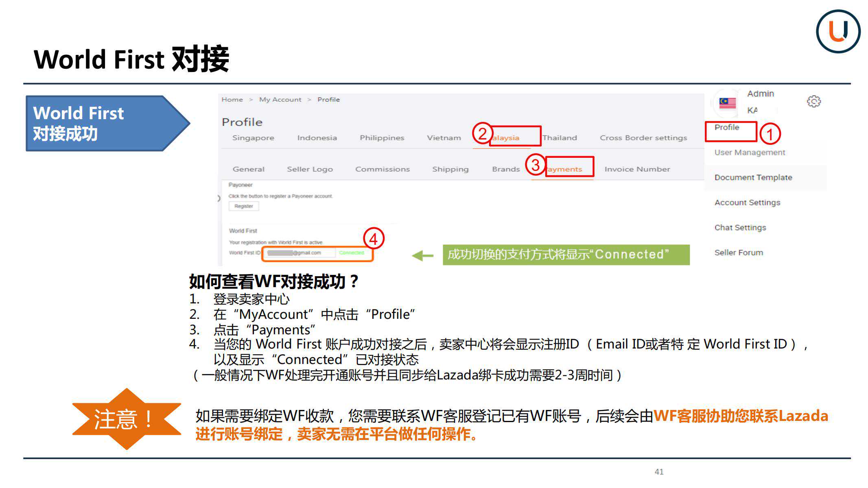Click the Profile page heading

[242, 122]
